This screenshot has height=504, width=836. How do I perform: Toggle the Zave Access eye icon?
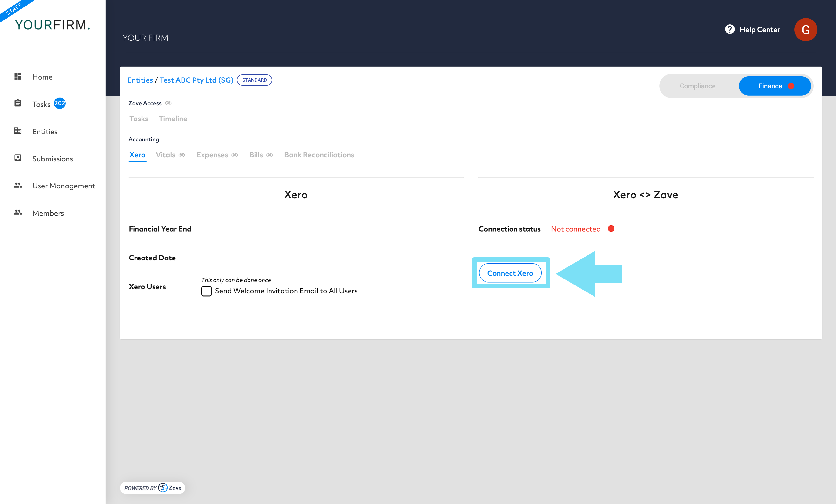tap(168, 103)
